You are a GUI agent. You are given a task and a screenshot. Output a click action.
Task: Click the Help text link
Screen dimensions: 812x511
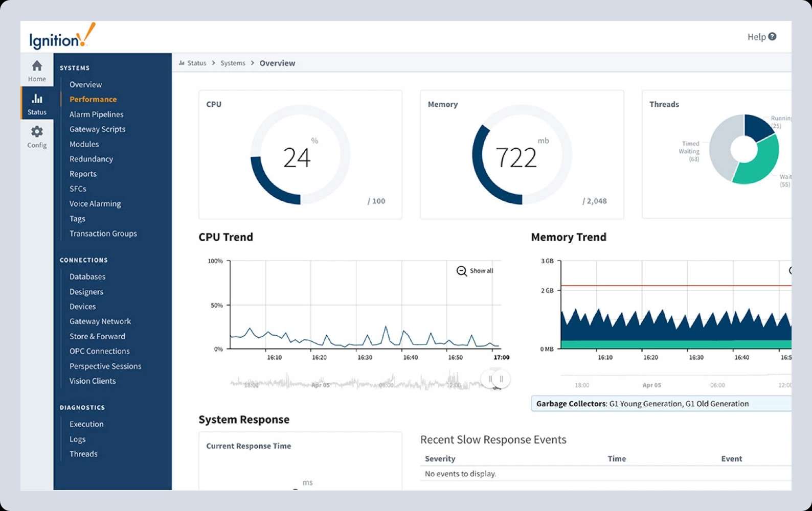[x=756, y=37]
